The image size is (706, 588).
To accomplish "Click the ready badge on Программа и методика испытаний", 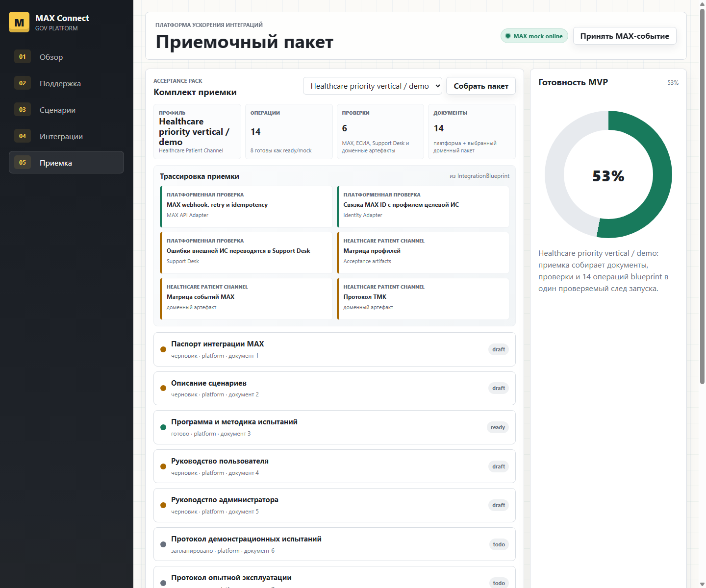I will tap(498, 427).
